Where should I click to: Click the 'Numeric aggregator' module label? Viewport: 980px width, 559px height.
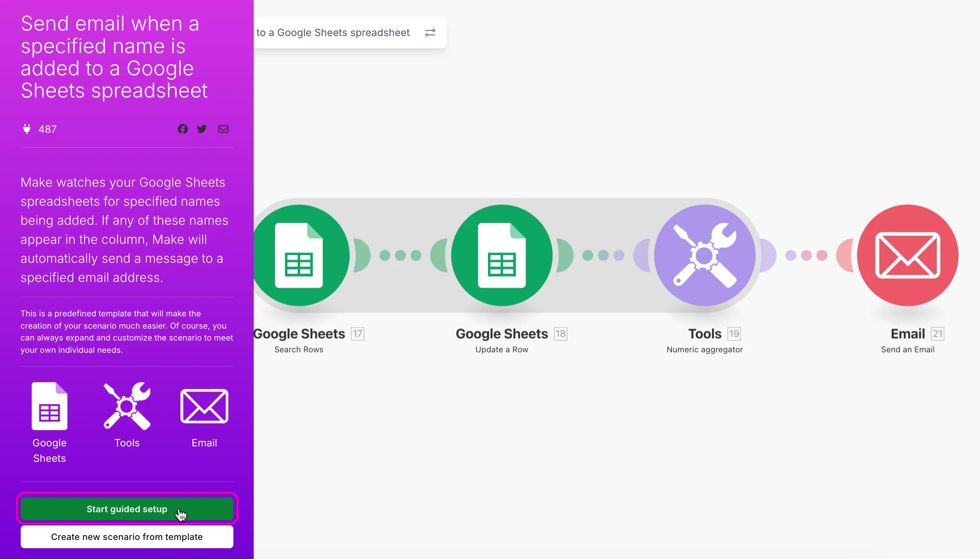click(x=705, y=350)
